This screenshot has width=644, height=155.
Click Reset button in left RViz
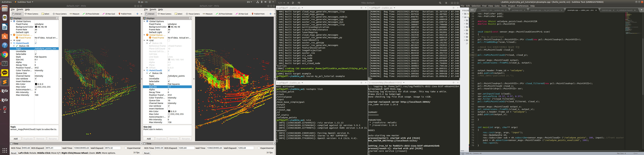14,153
